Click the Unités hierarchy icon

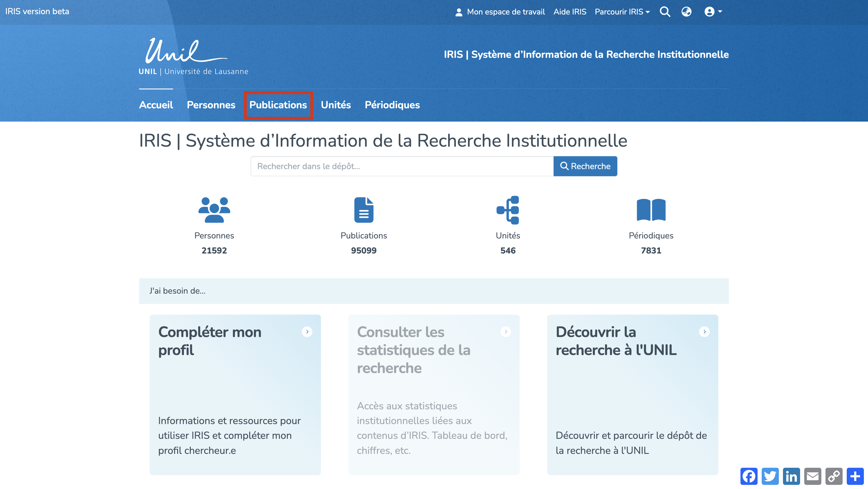(508, 210)
